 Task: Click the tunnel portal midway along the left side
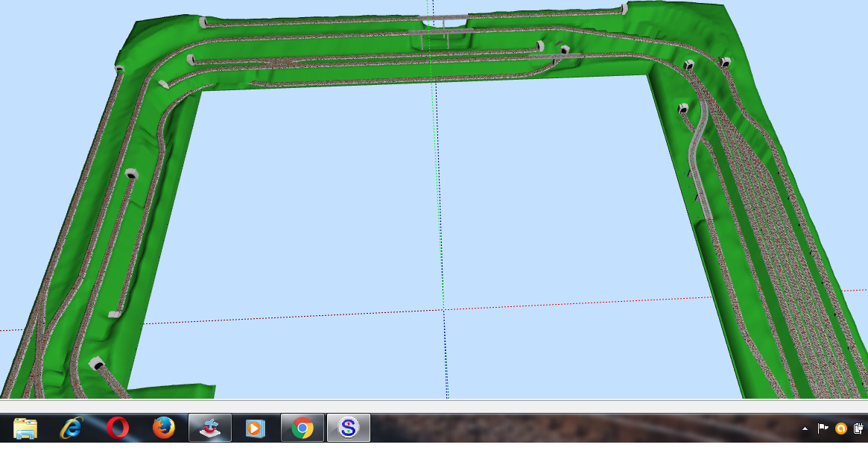click(132, 175)
